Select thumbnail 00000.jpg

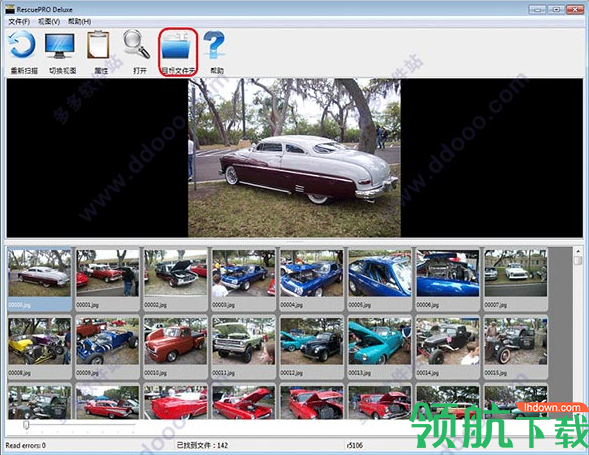(39, 279)
